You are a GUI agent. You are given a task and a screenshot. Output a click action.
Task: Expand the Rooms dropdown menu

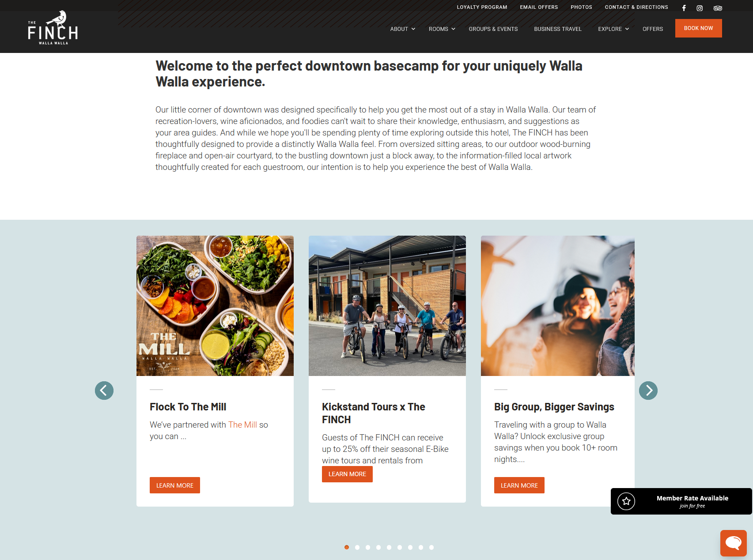click(x=442, y=29)
